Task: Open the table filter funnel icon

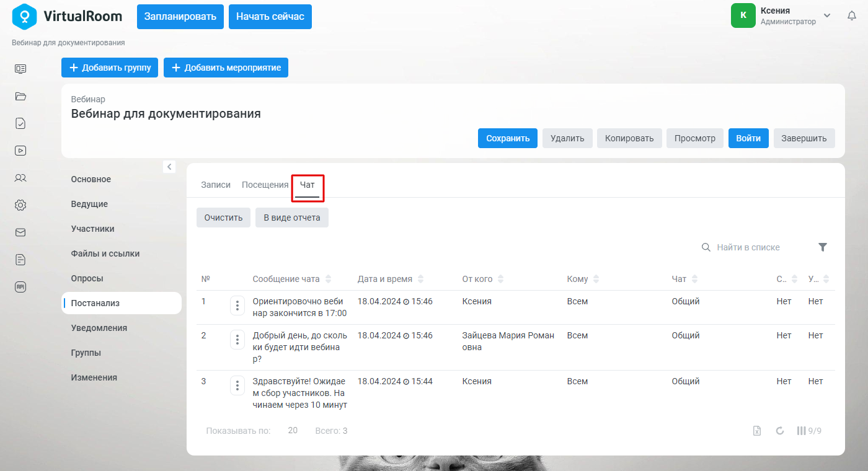Action: click(823, 247)
